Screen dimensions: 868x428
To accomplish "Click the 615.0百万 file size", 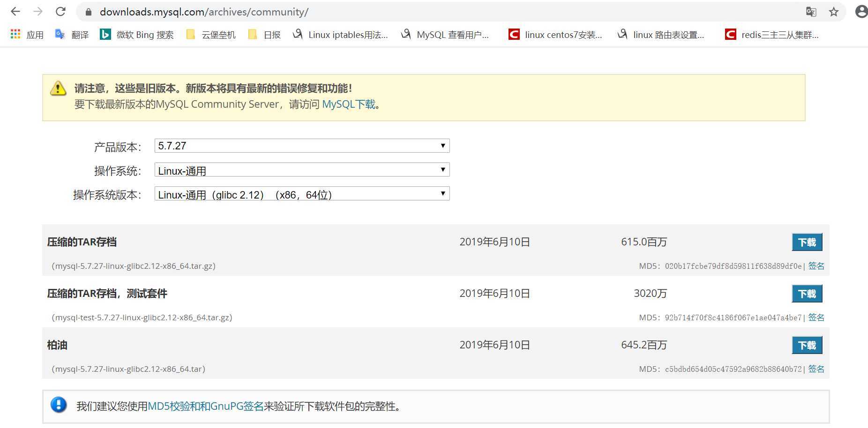I will tap(644, 242).
